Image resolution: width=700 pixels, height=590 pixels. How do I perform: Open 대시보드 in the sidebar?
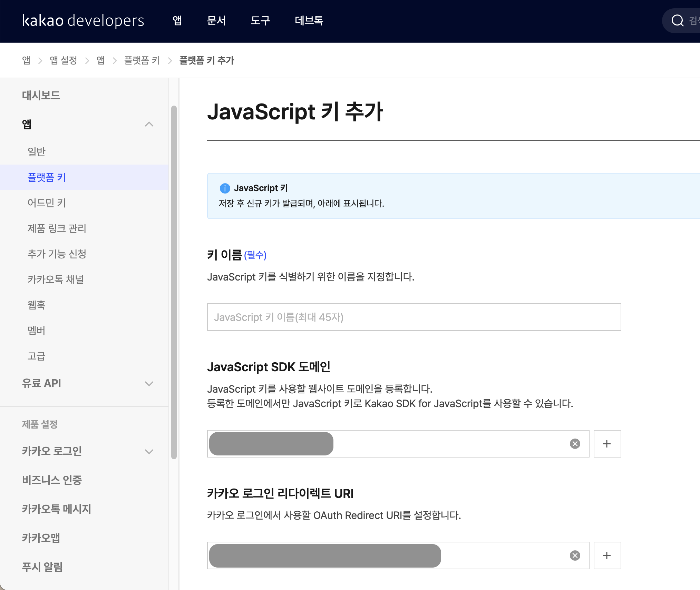(41, 95)
